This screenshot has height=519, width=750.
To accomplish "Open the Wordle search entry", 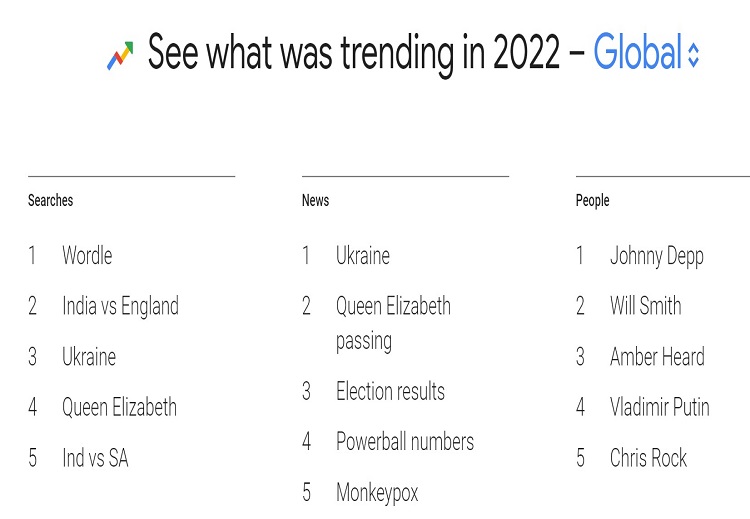I will pyautogui.click(x=87, y=255).
